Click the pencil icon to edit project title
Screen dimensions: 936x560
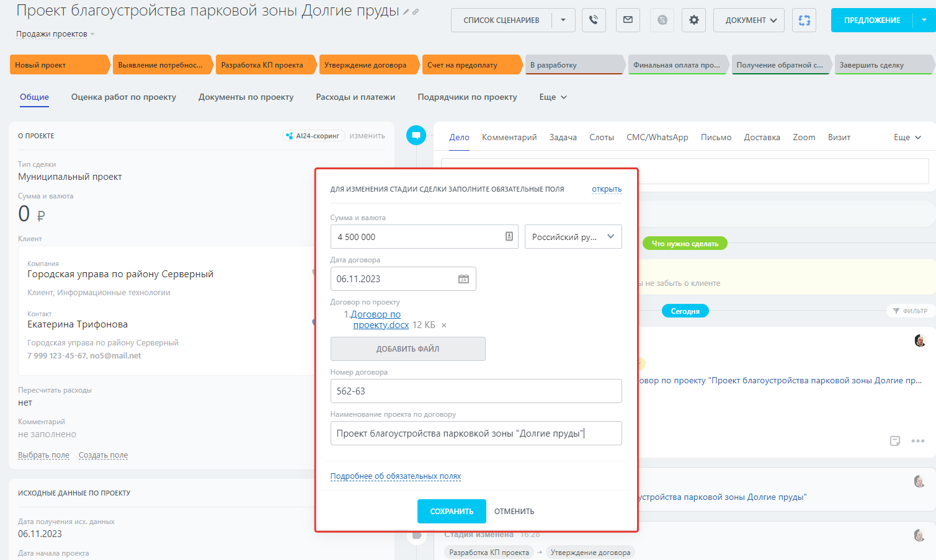406,12
